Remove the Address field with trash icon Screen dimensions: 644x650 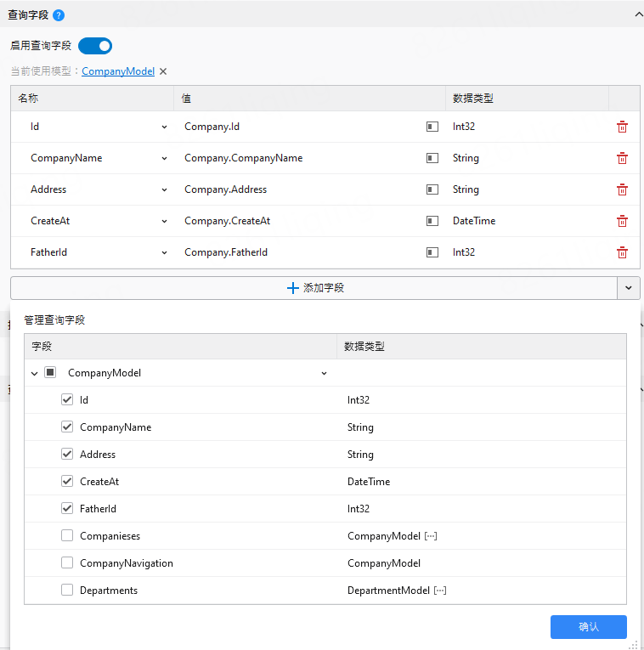point(622,189)
